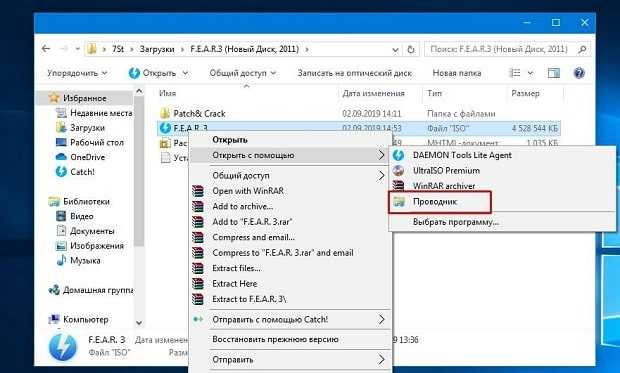Focus the search field Поиск: F.E.A.R.3
The height and width of the screenshot is (373, 620).
click(x=499, y=49)
